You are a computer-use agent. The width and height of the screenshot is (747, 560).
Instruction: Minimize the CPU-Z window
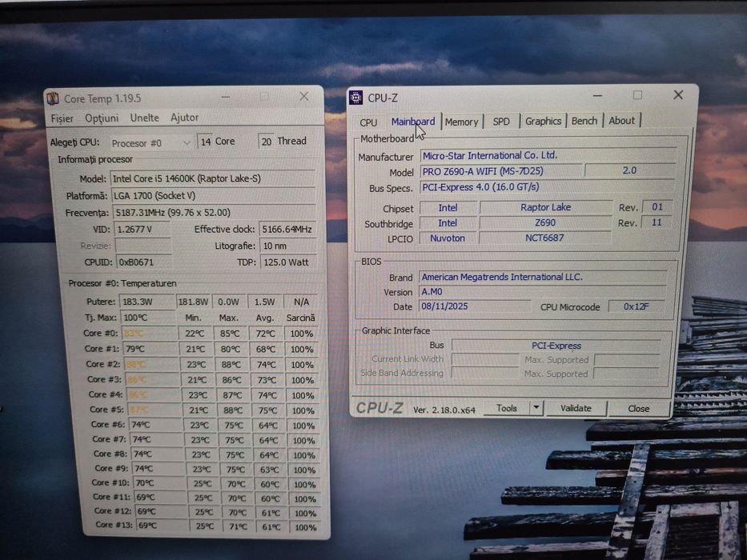[x=597, y=96]
